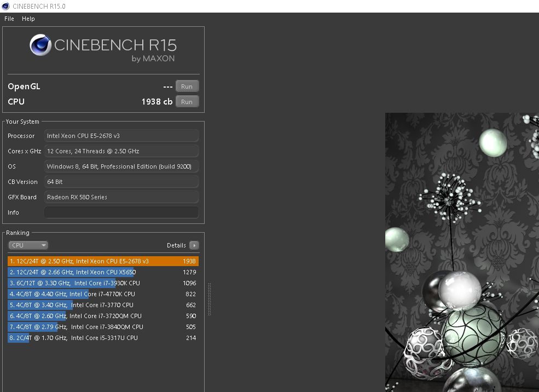The height and width of the screenshot is (392, 539).
Task: Click the Details label in Ranking
Action: pos(176,245)
